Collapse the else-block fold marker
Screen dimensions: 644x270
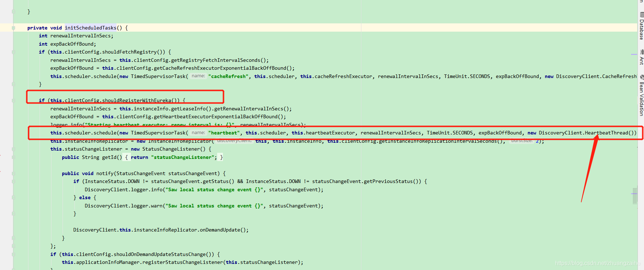coord(13,198)
